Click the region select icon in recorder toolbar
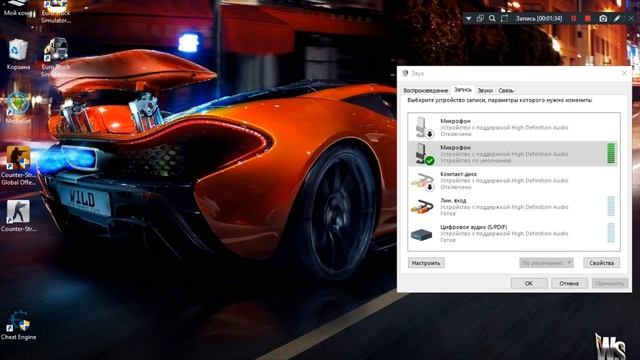This screenshot has height=360, width=640. tap(504, 18)
